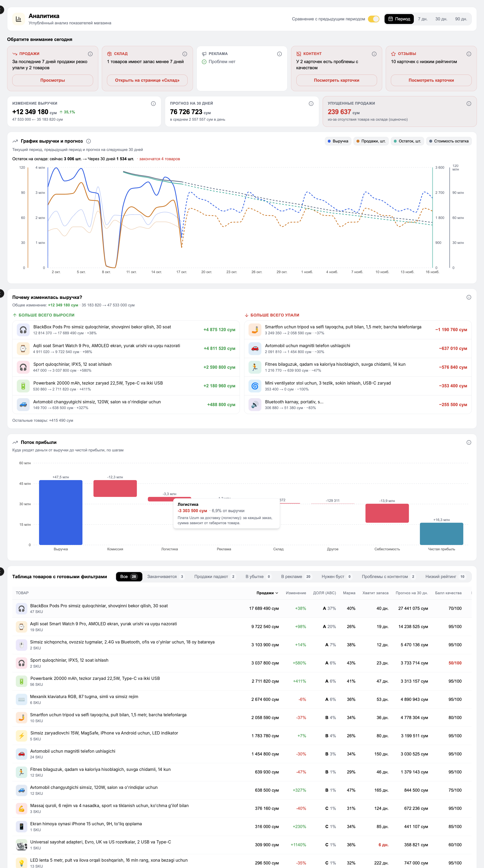Click info icon on Контент alert card

pyautogui.click(x=374, y=54)
